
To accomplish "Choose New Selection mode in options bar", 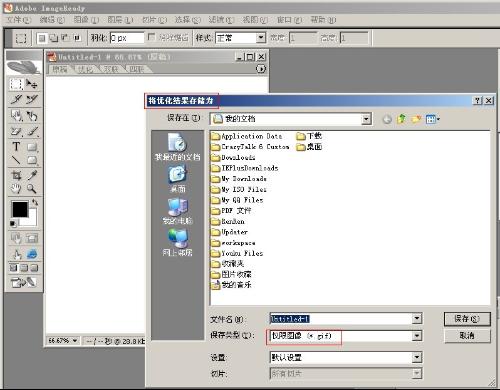I will 42,38.
